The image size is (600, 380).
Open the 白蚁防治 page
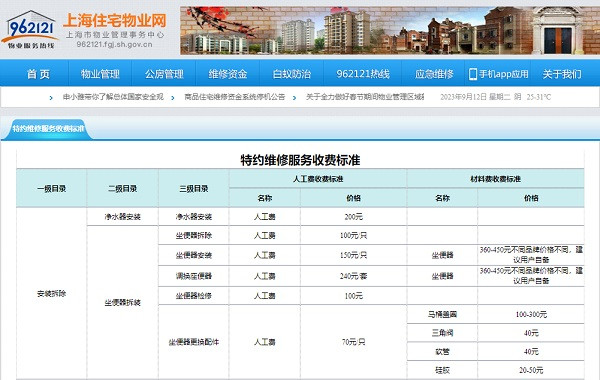click(x=292, y=74)
